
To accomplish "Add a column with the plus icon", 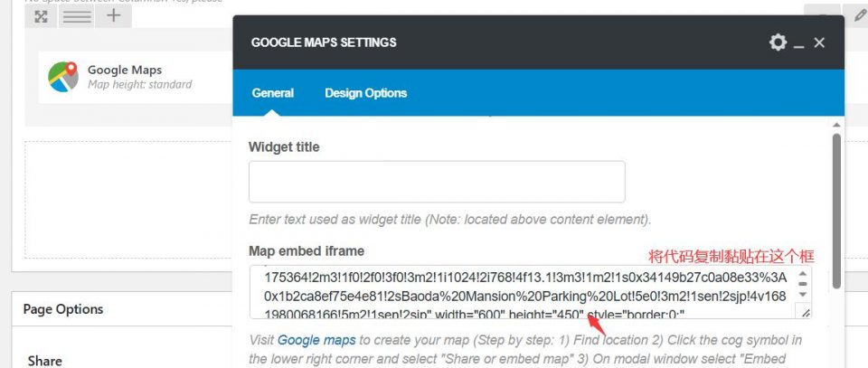I will tap(114, 16).
